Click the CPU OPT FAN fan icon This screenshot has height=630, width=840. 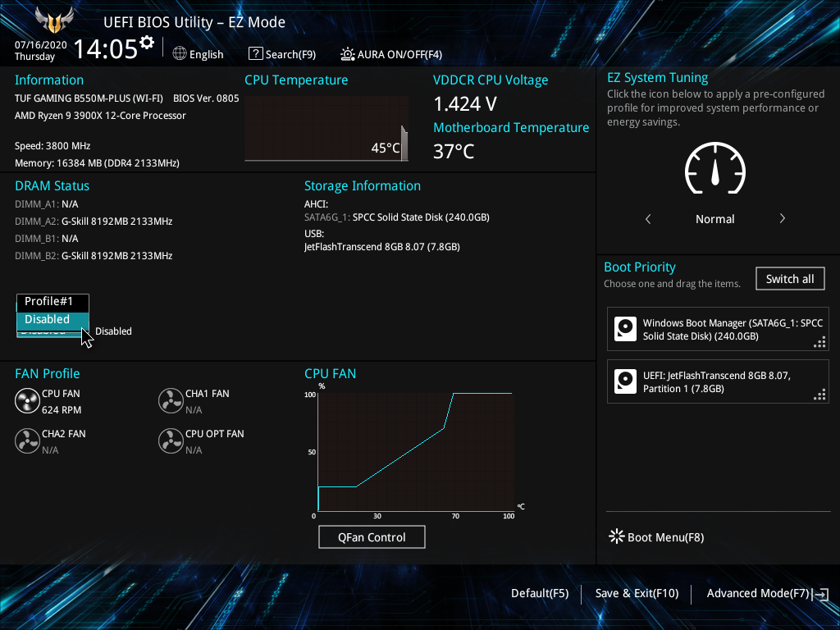171,441
